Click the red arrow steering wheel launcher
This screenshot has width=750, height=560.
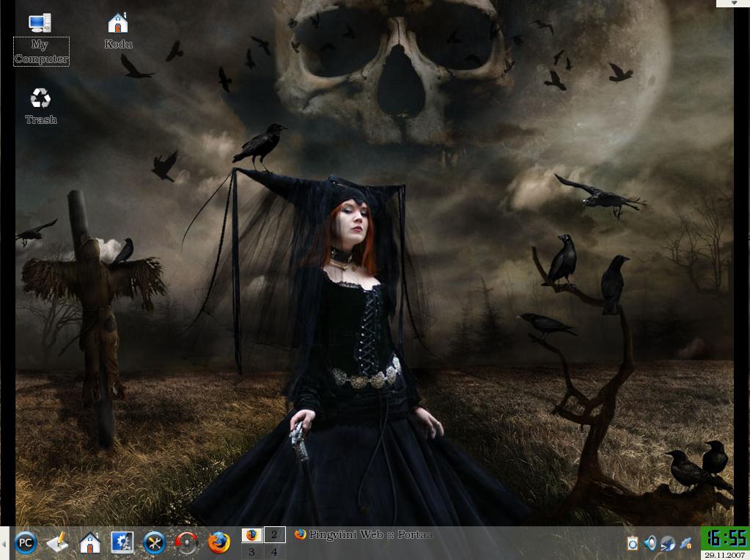[186, 543]
